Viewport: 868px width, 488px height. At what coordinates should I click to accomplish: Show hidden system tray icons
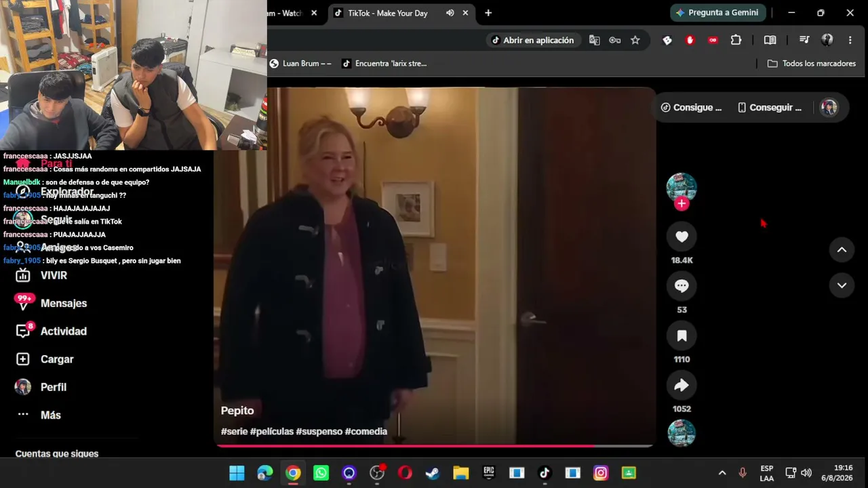722,473
